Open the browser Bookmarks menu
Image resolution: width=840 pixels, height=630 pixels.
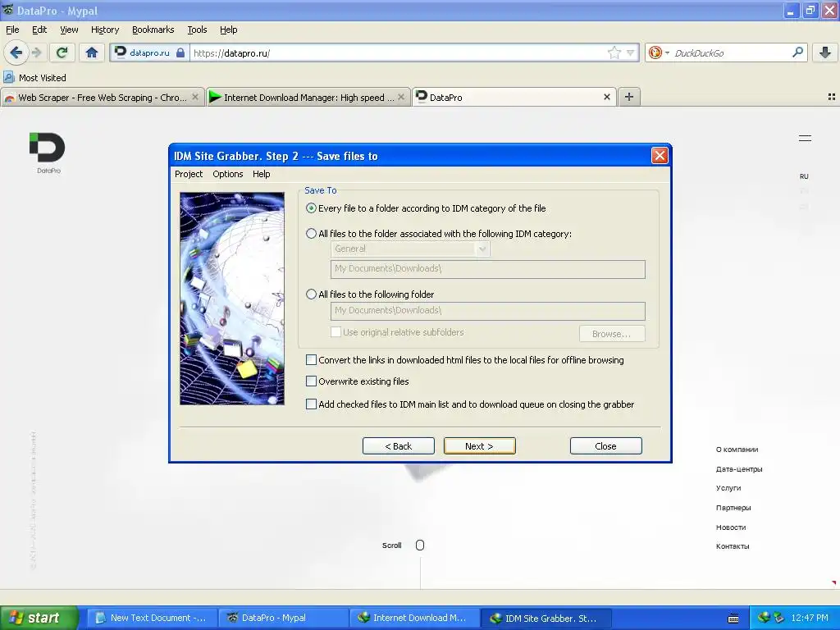(x=153, y=30)
